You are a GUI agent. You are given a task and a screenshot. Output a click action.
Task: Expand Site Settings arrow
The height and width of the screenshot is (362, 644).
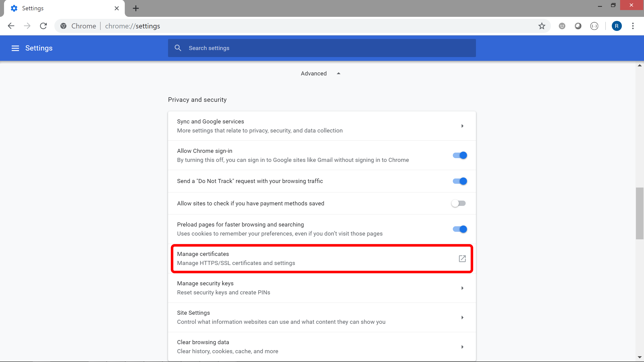(462, 318)
